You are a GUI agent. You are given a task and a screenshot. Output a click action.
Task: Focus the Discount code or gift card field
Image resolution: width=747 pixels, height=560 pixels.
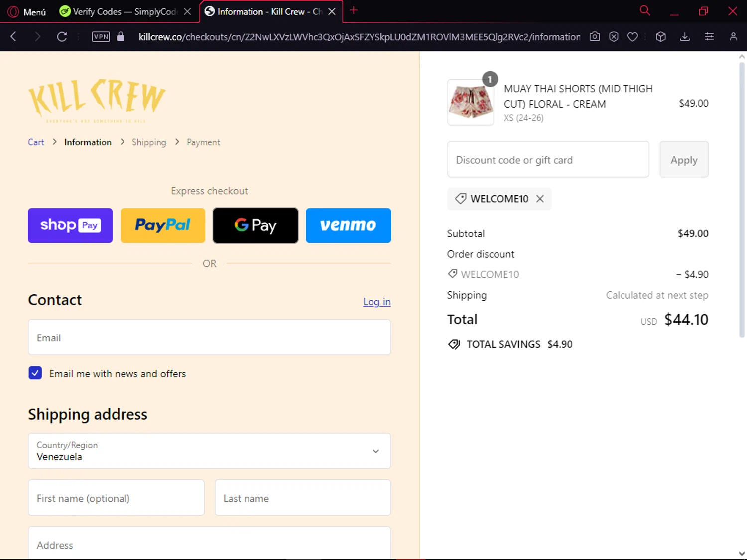(x=548, y=159)
